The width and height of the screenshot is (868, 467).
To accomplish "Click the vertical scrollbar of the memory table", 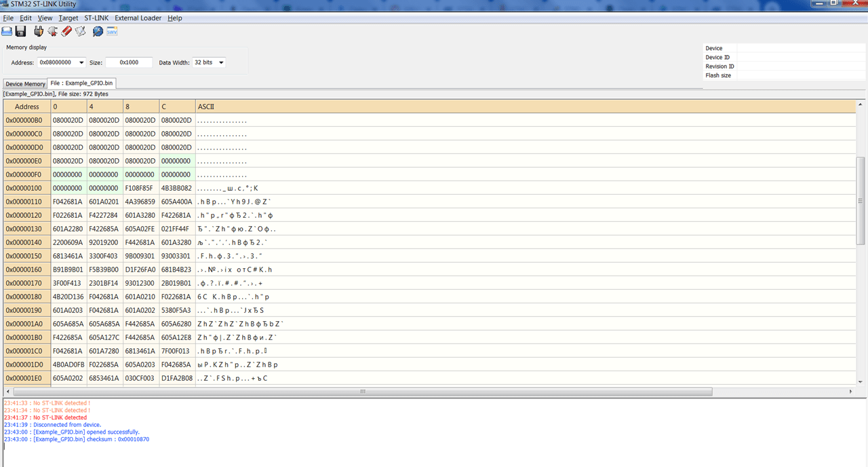I will [x=861, y=200].
